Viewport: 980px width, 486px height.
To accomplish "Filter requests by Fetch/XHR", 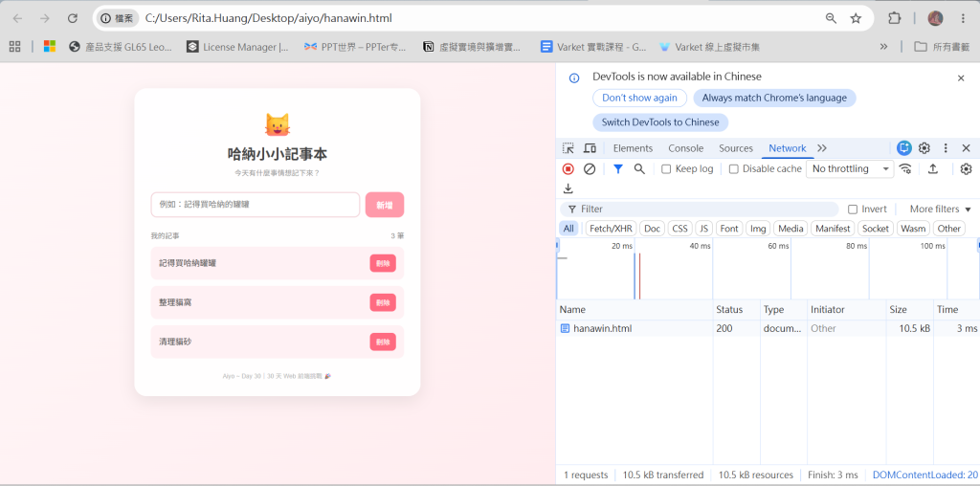I will point(611,229).
